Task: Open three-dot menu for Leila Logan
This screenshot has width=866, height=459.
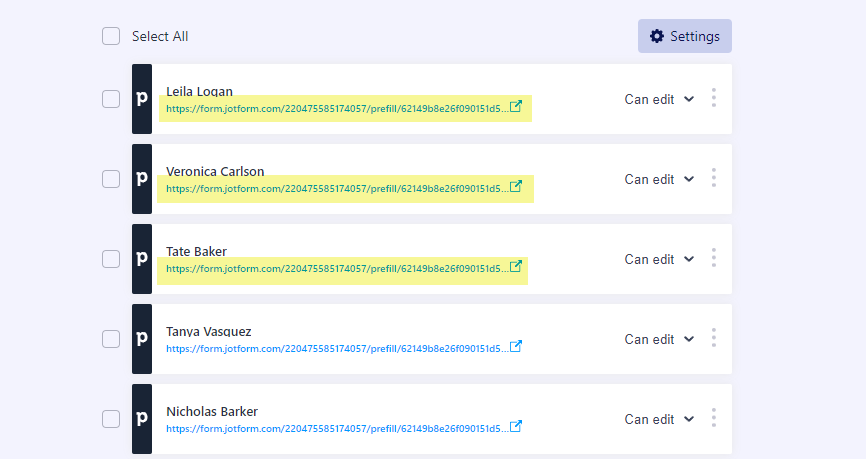Action: [714, 98]
